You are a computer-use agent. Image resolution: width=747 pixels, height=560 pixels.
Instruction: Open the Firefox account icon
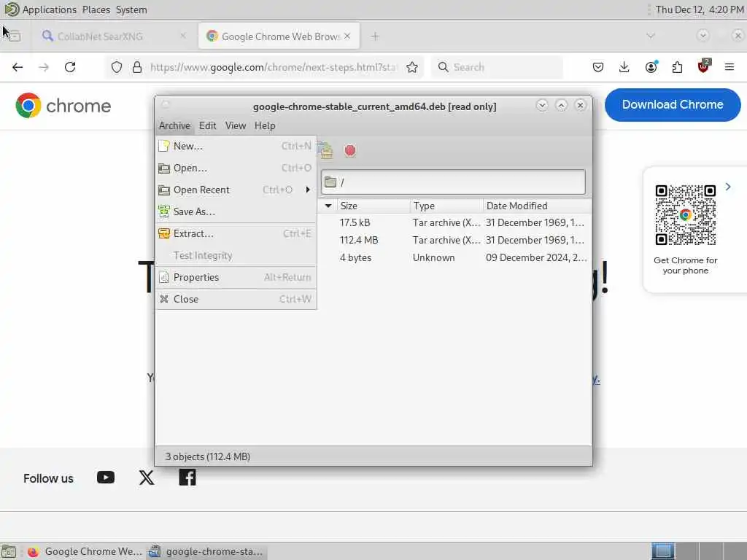click(x=651, y=67)
